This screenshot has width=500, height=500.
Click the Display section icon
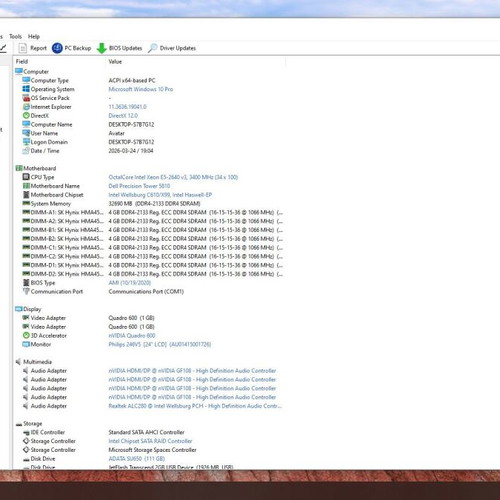(19, 309)
